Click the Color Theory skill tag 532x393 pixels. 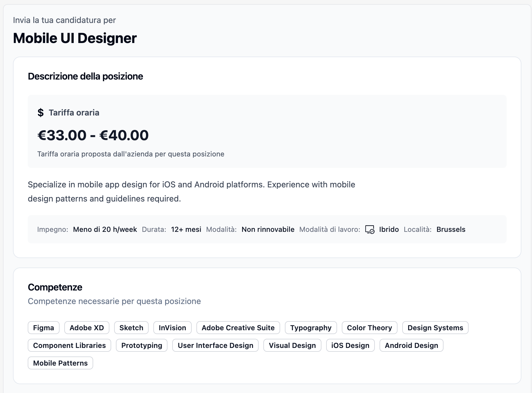click(x=369, y=328)
